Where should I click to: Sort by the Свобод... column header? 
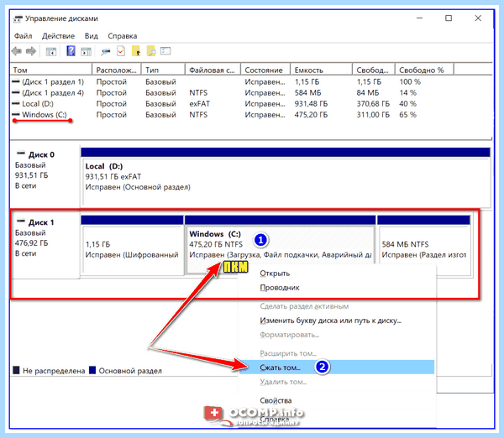pyautogui.click(x=374, y=70)
